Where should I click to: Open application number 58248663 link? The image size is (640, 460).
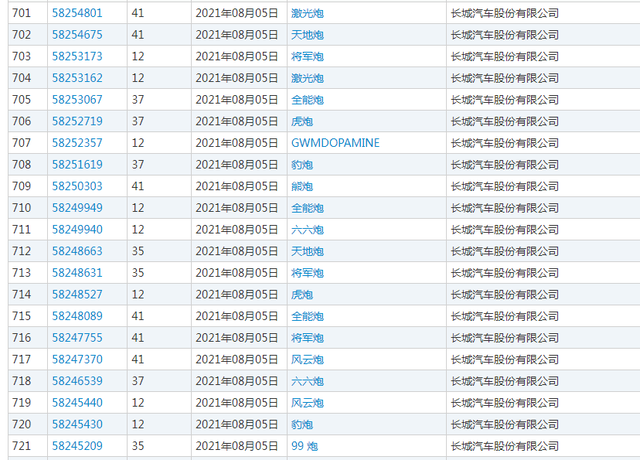(x=77, y=251)
